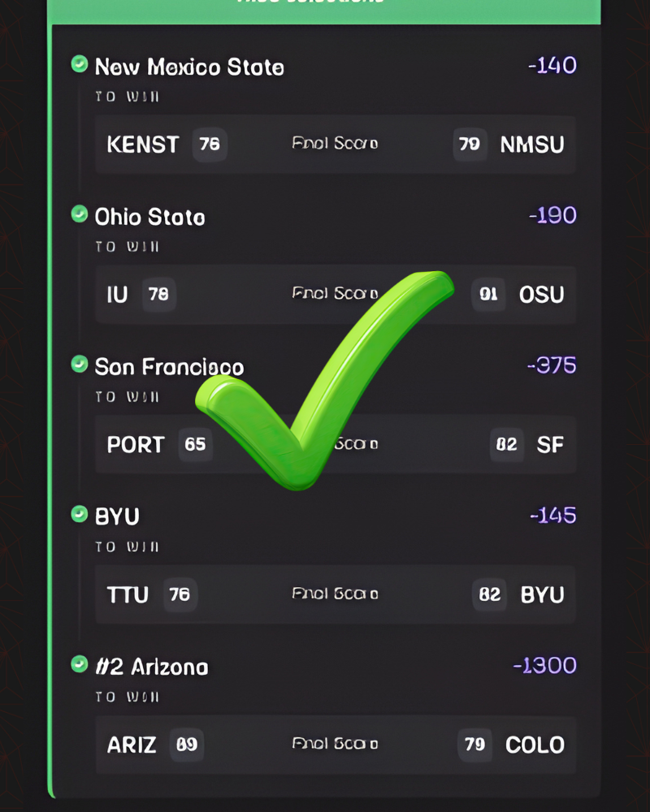Tap the -375 odds value

(x=552, y=365)
